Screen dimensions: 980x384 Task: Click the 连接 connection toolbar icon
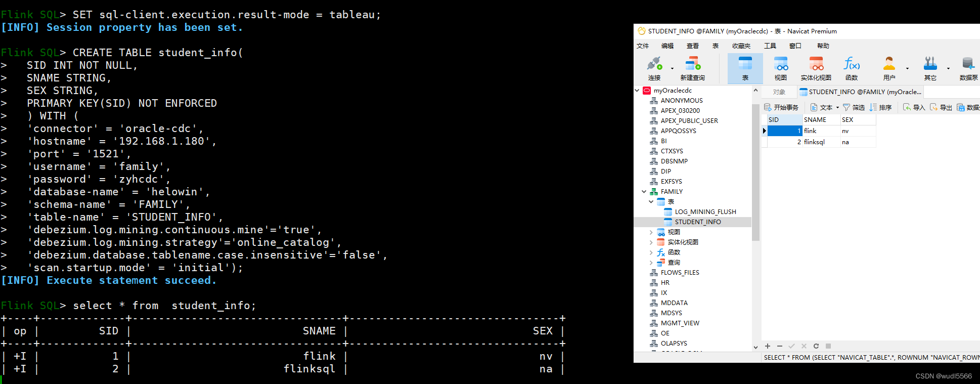click(654, 68)
